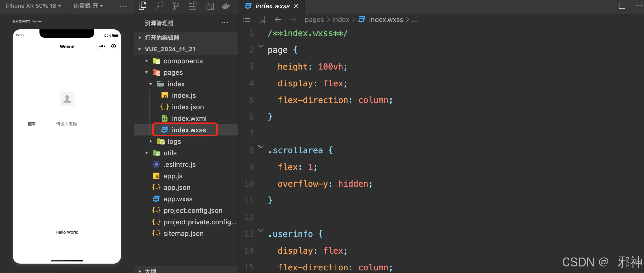Viewport: 644px width, 273px height.
Task: Open 热重载 开 hot reload dropdown
Action: [88, 6]
